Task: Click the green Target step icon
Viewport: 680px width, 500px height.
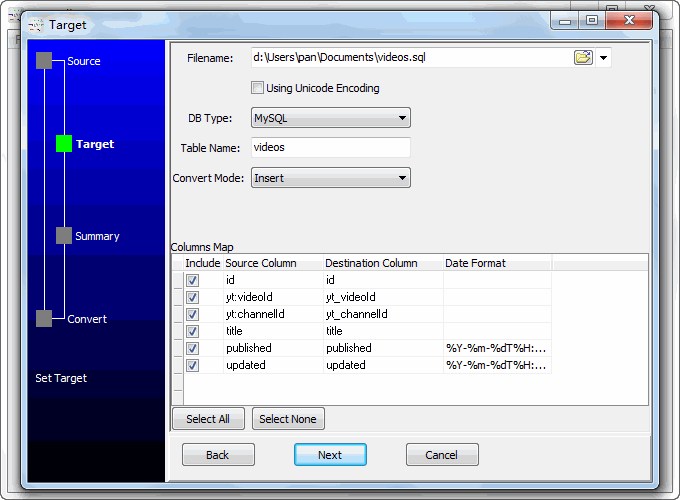Action: (x=64, y=144)
